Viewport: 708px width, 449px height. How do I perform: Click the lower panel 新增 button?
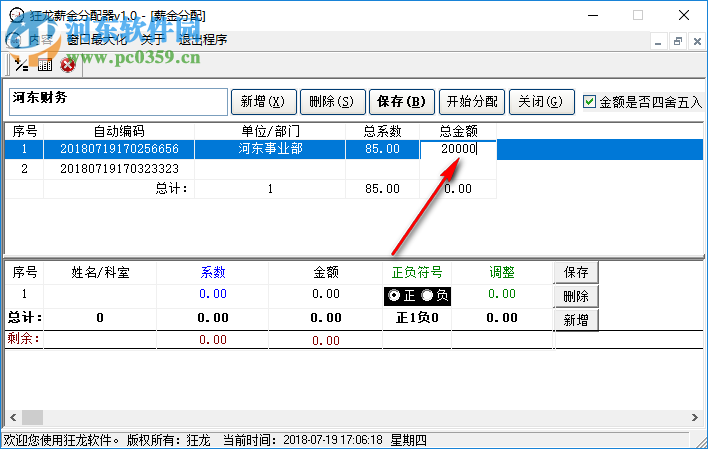point(576,320)
